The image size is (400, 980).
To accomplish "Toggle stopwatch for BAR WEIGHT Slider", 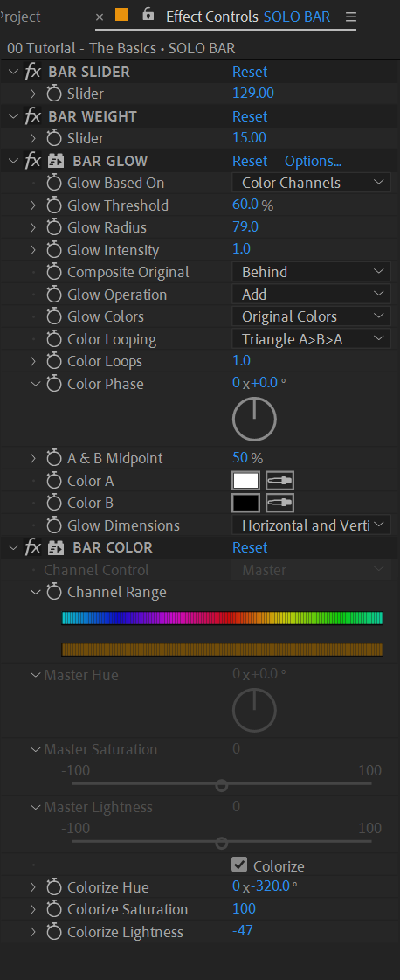I will [x=54, y=139].
